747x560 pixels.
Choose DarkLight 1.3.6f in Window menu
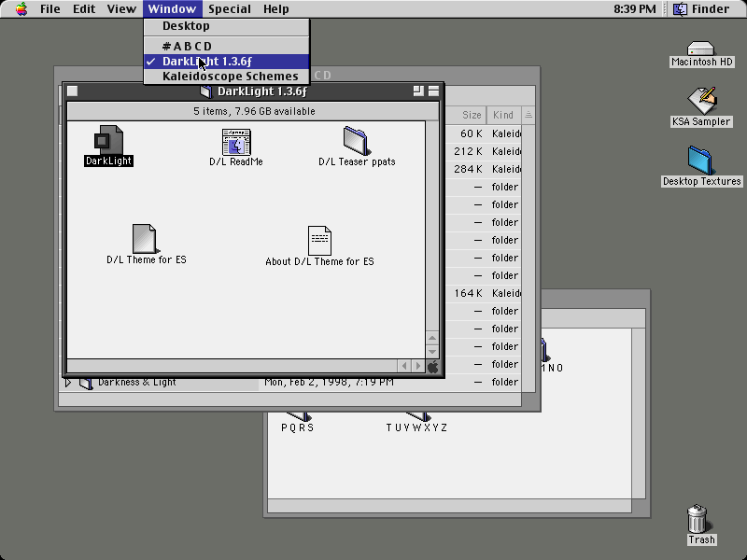pyautogui.click(x=226, y=62)
